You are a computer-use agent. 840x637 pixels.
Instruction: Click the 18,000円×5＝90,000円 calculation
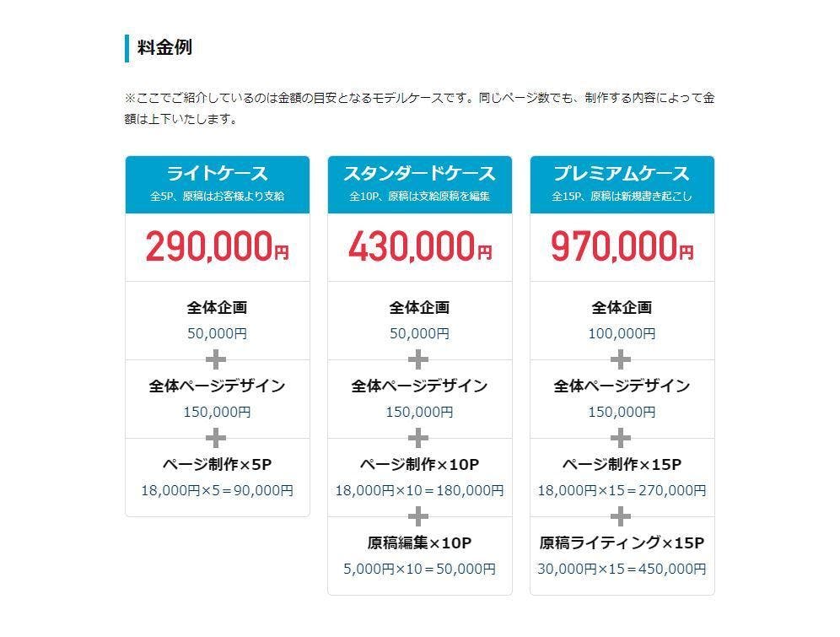click(217, 490)
